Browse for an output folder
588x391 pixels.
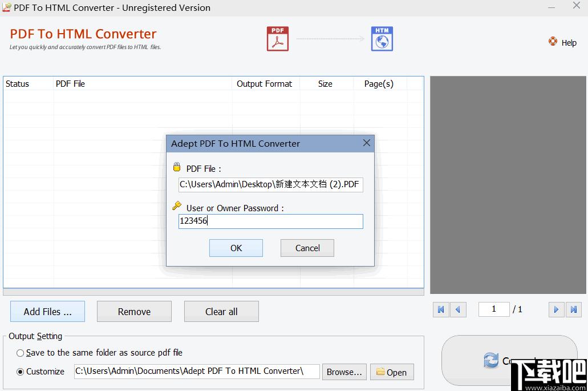point(344,372)
